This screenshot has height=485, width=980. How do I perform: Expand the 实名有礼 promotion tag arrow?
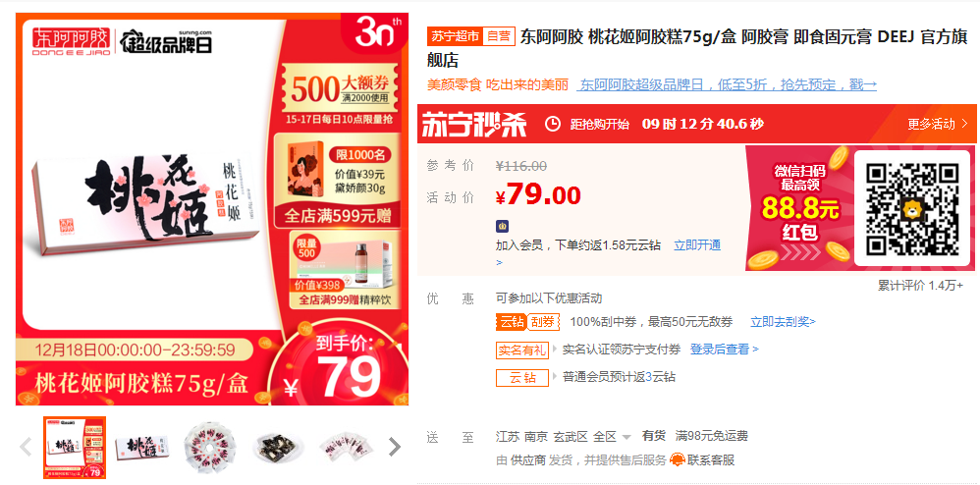coord(555,349)
